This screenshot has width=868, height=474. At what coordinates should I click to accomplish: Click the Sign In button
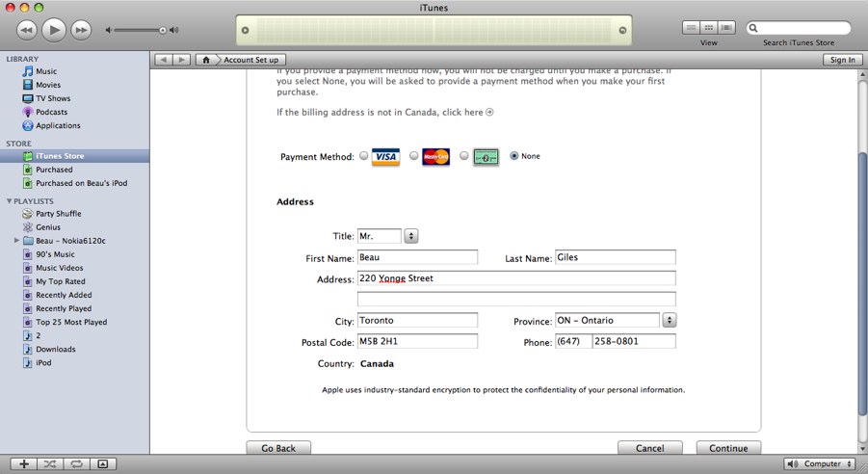click(x=843, y=60)
